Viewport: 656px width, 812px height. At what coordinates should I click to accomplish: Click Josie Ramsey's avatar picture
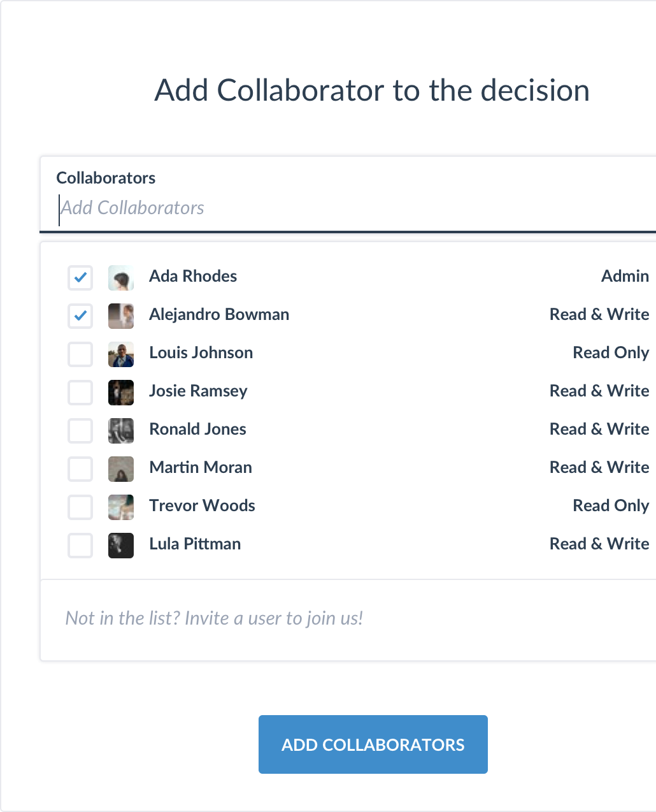[121, 392]
